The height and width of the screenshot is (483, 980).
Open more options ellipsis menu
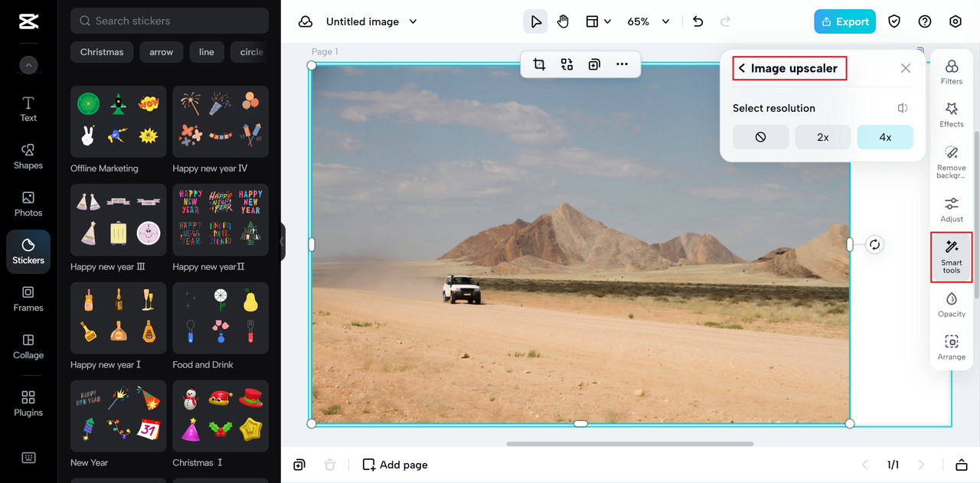pos(622,64)
